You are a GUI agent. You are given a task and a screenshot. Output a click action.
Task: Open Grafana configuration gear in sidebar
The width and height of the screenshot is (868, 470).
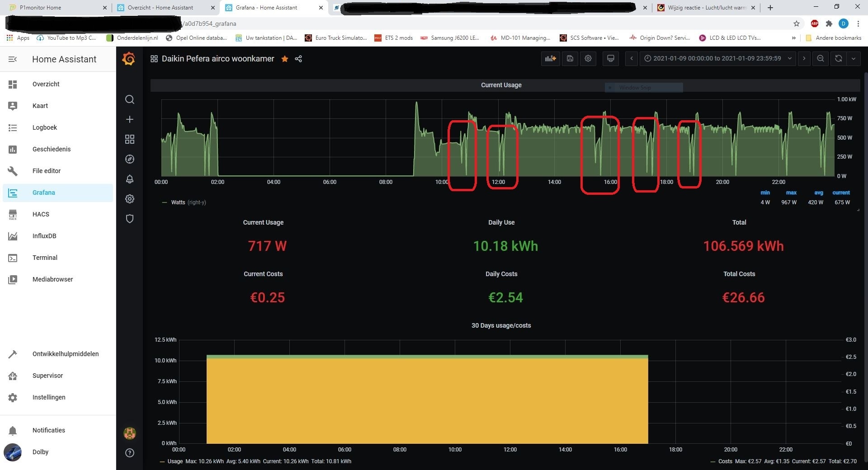click(x=130, y=199)
